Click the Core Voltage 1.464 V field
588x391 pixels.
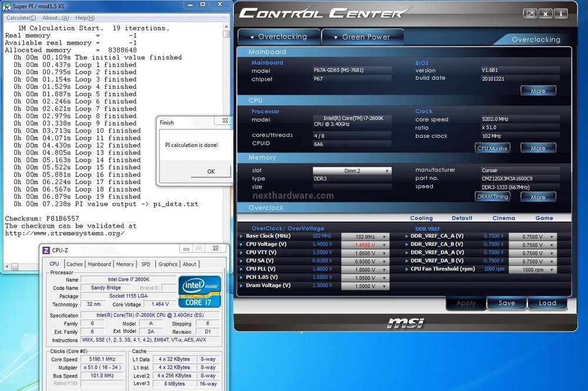[160, 304]
